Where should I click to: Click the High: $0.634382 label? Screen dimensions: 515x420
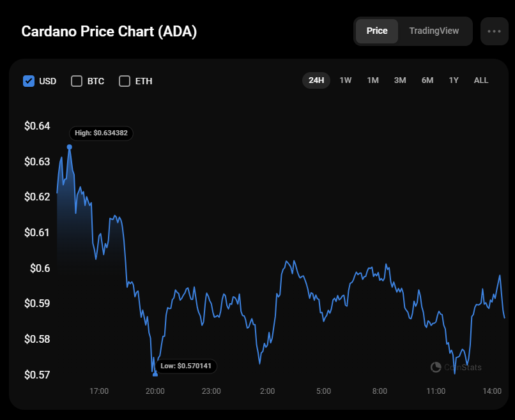coord(101,133)
